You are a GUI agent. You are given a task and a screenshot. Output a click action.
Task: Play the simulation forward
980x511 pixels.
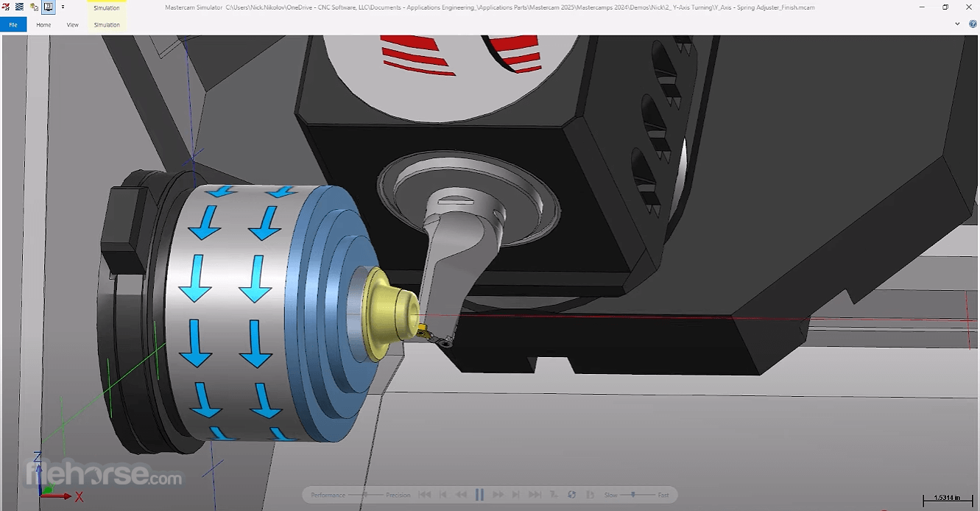(498, 495)
